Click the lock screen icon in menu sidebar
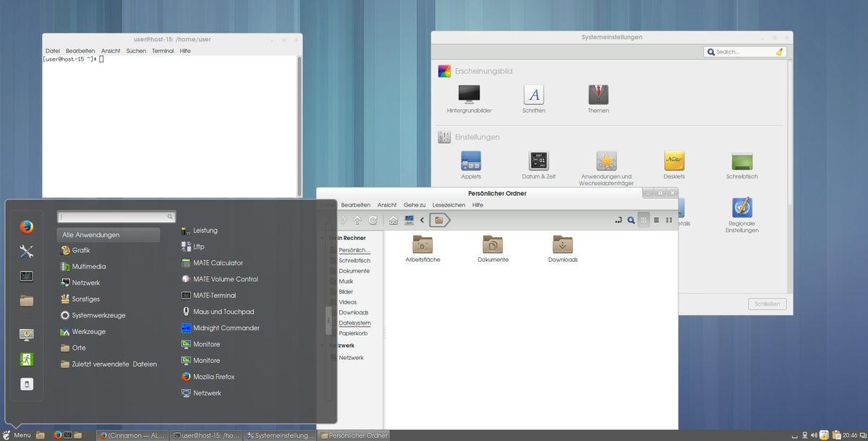This screenshot has width=868, height=441. (27, 335)
